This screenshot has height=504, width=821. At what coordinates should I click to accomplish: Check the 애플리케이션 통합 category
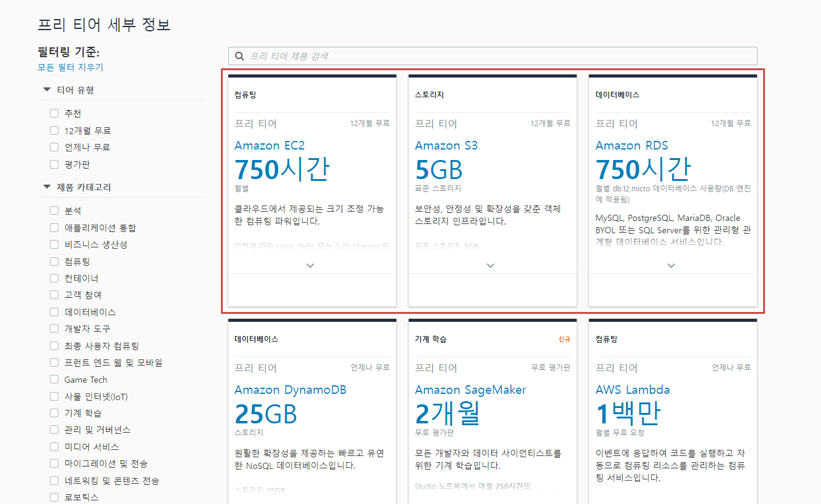(54, 228)
